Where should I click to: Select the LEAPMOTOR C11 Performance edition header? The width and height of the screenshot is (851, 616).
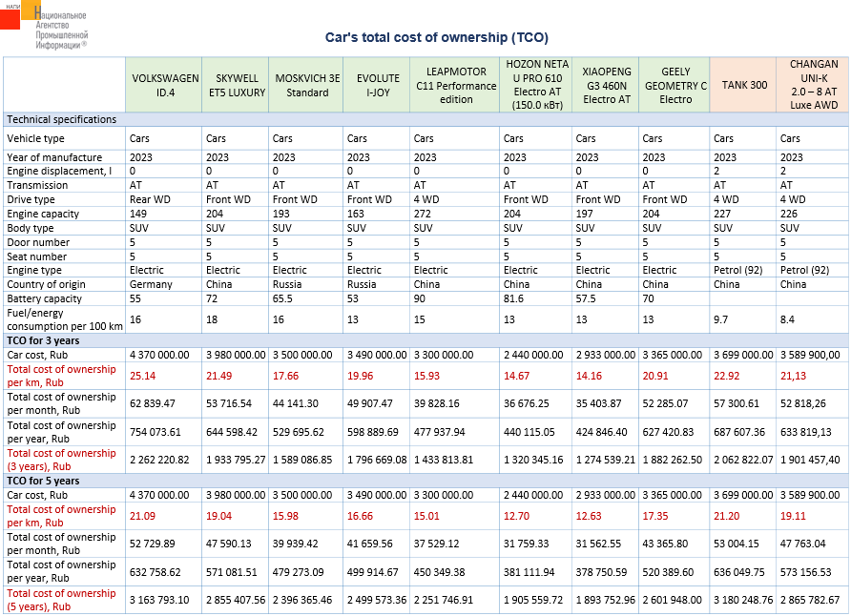pos(455,85)
